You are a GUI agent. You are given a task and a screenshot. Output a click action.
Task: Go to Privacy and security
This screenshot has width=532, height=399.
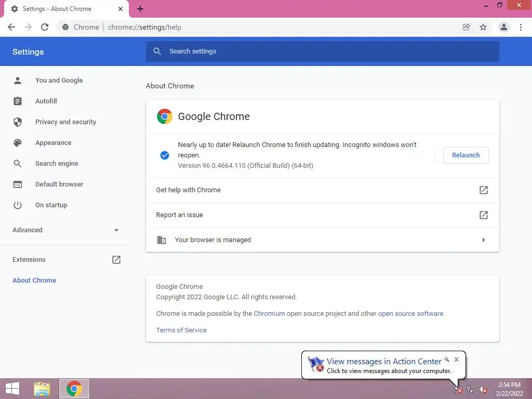pos(66,122)
